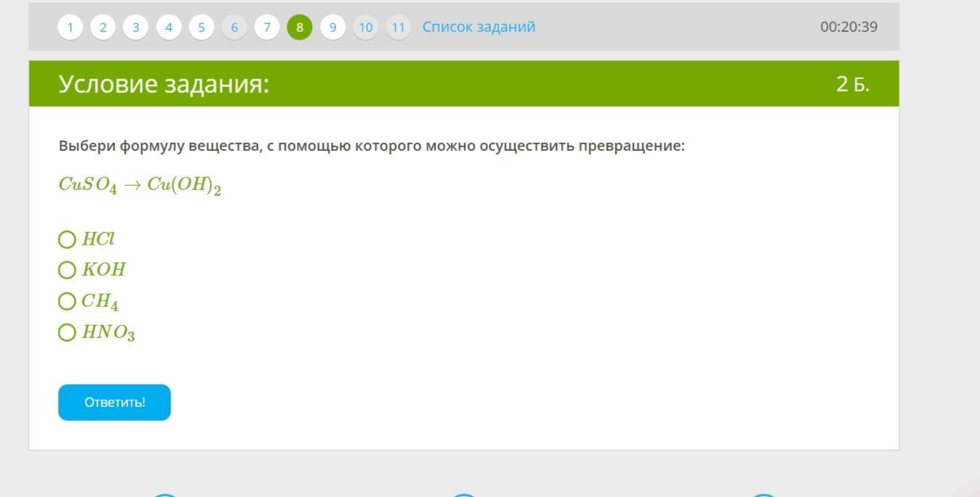980x497 pixels.
Task: Go to task number 9
Action: (332, 28)
